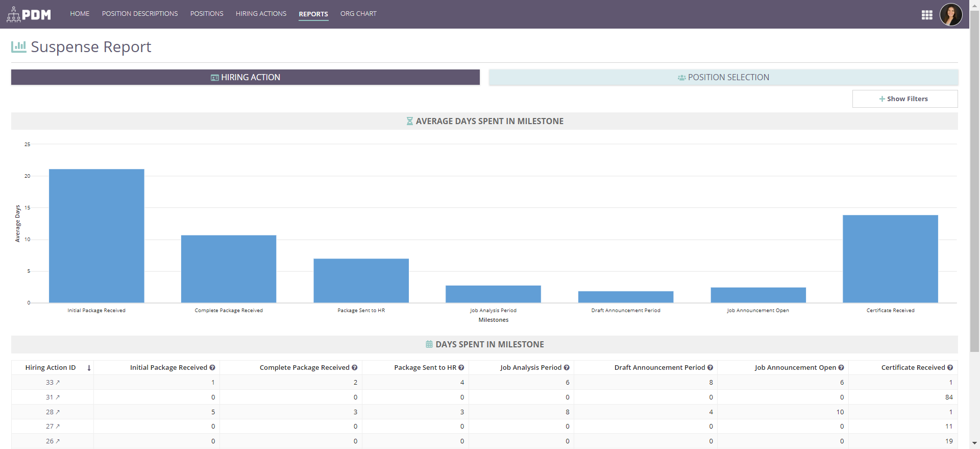Open hiring action ID 28 link
Viewport: 980px width, 449px height.
click(50, 412)
